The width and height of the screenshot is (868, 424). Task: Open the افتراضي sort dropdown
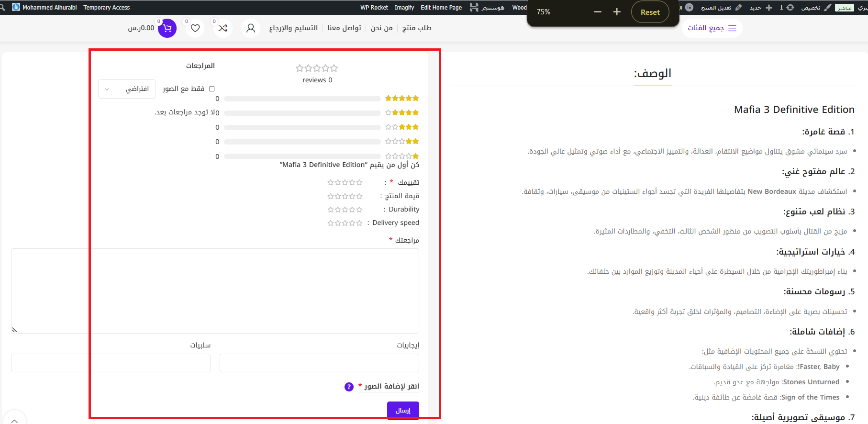[x=127, y=89]
